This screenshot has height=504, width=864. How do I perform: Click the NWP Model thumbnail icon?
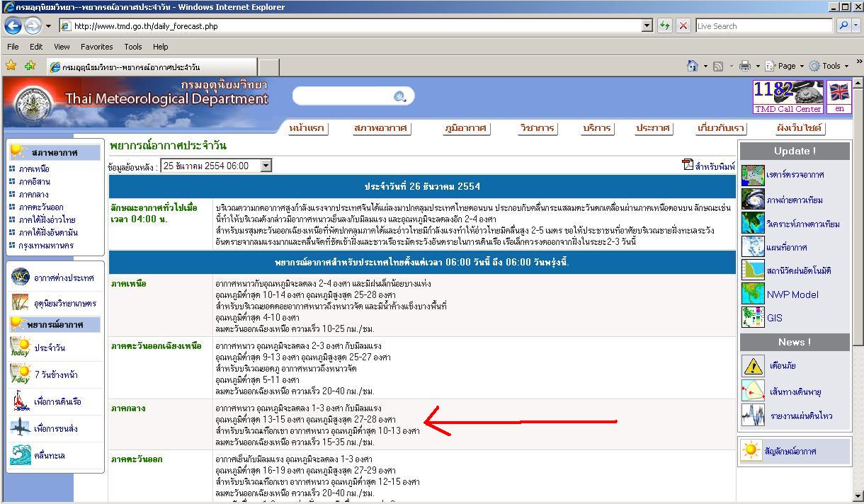(x=753, y=294)
